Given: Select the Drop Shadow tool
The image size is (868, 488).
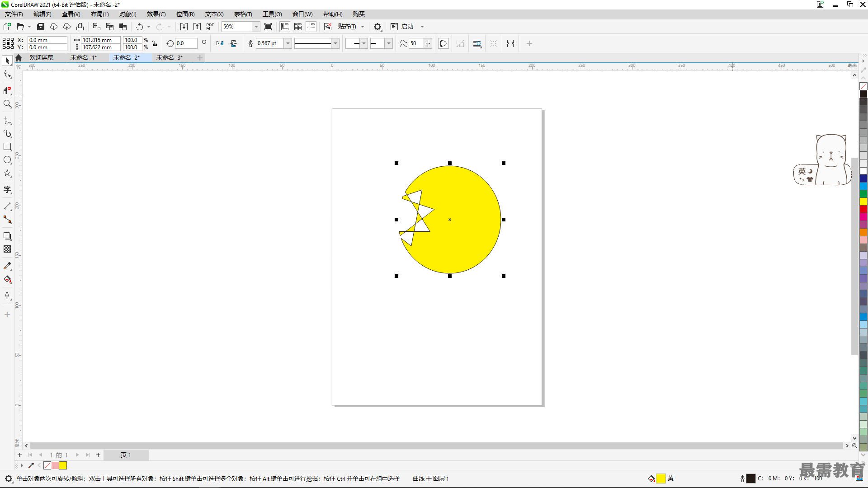Looking at the screenshot, I should (x=7, y=236).
